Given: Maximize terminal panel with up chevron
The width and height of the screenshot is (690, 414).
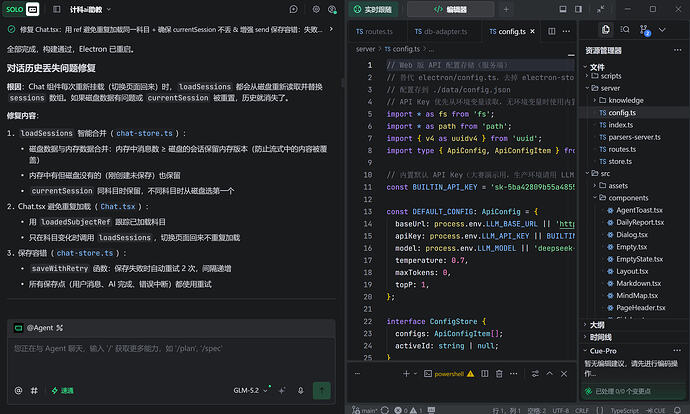Looking at the screenshot, I should coord(550,374).
